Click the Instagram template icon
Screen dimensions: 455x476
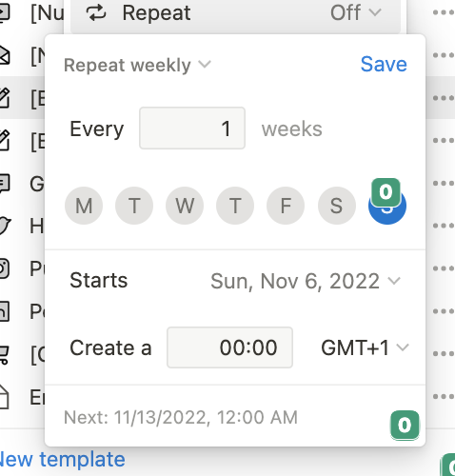(x=5, y=268)
